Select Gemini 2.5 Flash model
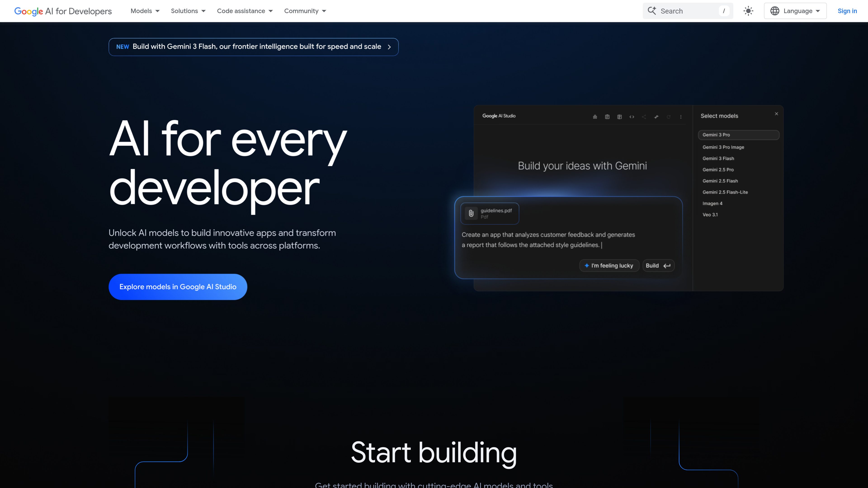 [720, 181]
